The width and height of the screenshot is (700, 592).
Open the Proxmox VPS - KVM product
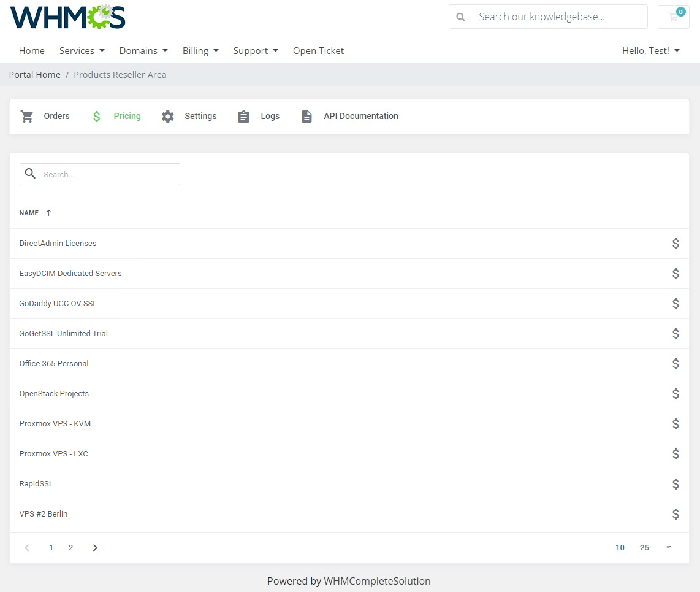(55, 423)
